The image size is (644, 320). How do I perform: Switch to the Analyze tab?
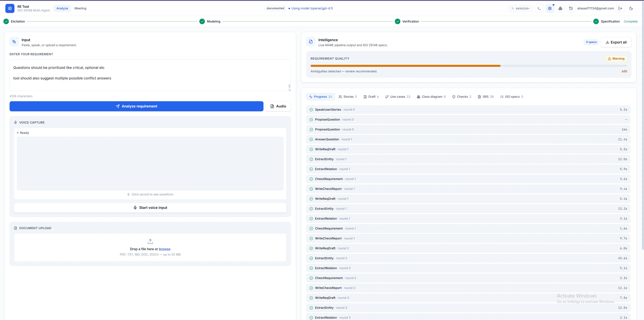tap(62, 8)
